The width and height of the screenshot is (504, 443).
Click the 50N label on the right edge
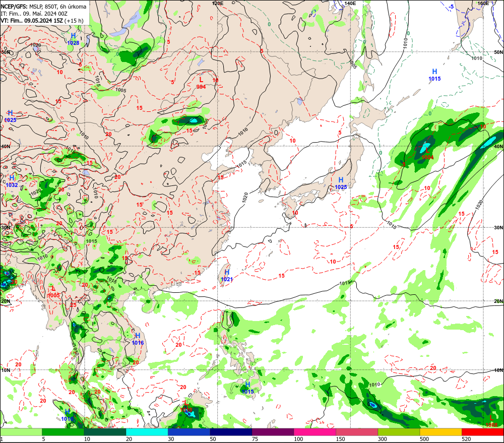pos(498,52)
